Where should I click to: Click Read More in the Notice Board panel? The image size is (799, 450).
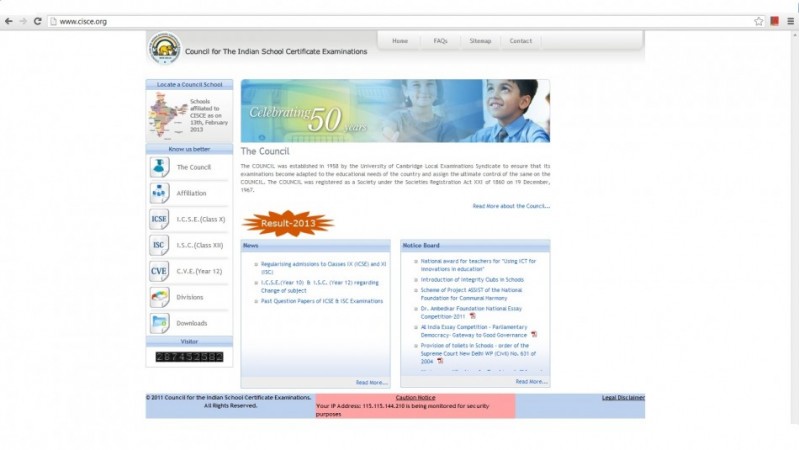click(x=531, y=381)
